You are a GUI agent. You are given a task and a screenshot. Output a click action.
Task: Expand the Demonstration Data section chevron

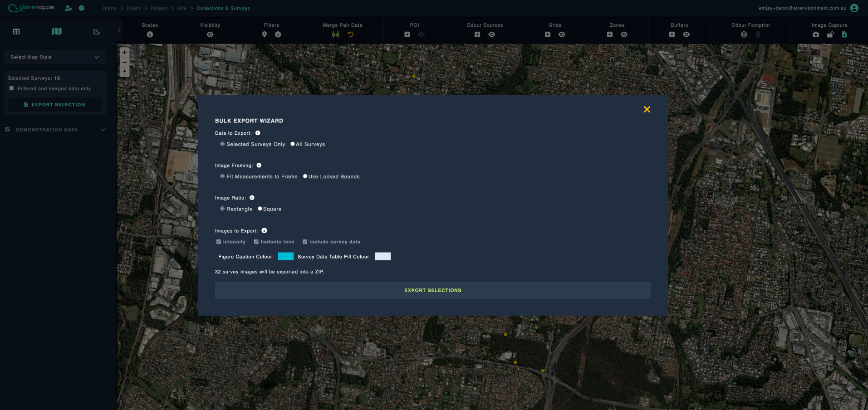(103, 130)
